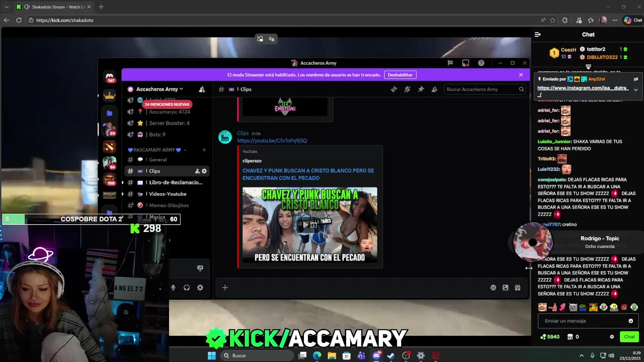Image resolution: width=644 pixels, height=362 pixels.
Task: Open Discord help question mark icon
Action: [x=481, y=63]
